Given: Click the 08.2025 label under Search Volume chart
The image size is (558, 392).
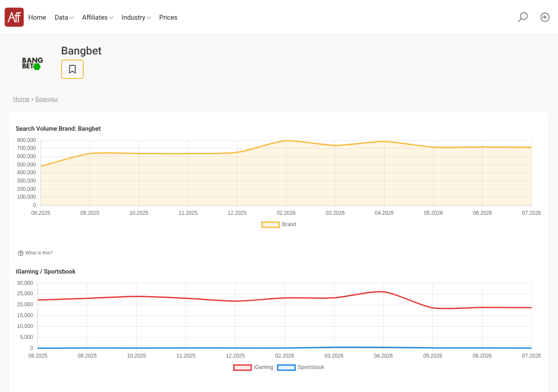Looking at the screenshot, I should 41,213.
